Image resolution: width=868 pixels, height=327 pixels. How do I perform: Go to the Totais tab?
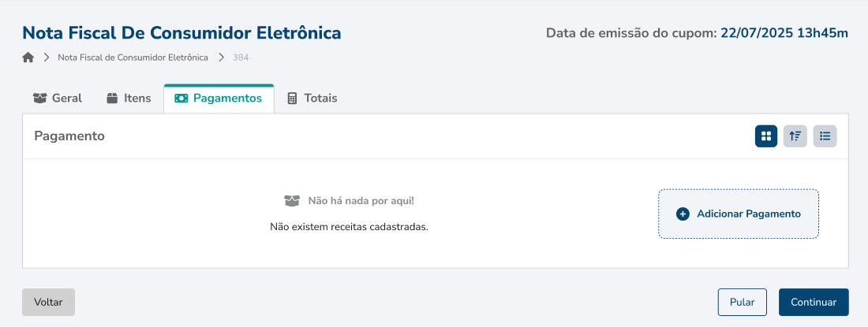click(x=312, y=98)
